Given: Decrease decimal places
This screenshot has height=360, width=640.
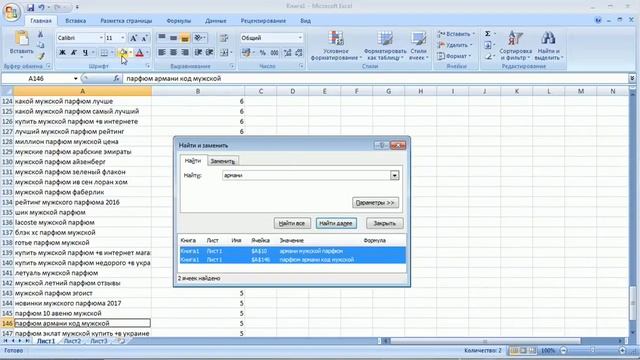Looking at the screenshot, I should [299, 52].
